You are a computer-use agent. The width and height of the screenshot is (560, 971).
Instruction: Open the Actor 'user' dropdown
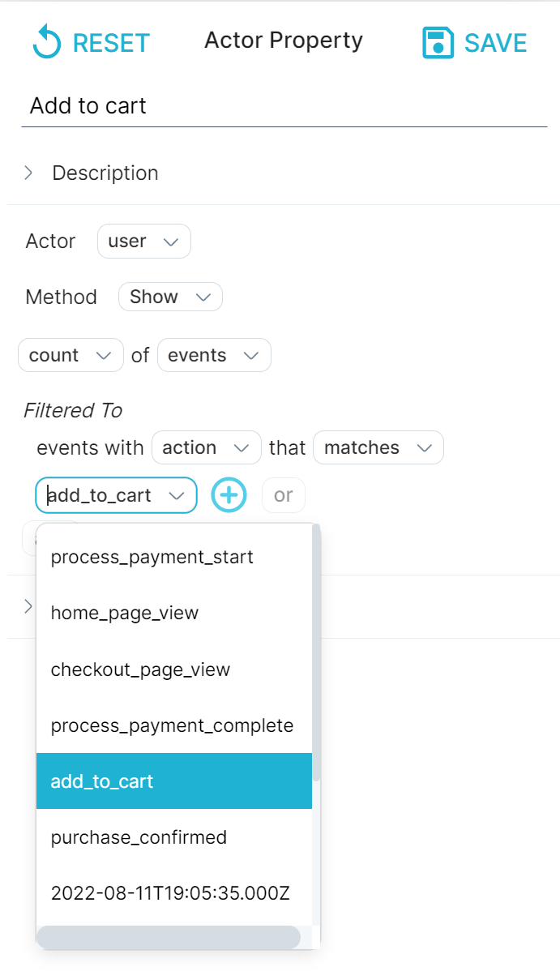pyautogui.click(x=143, y=241)
